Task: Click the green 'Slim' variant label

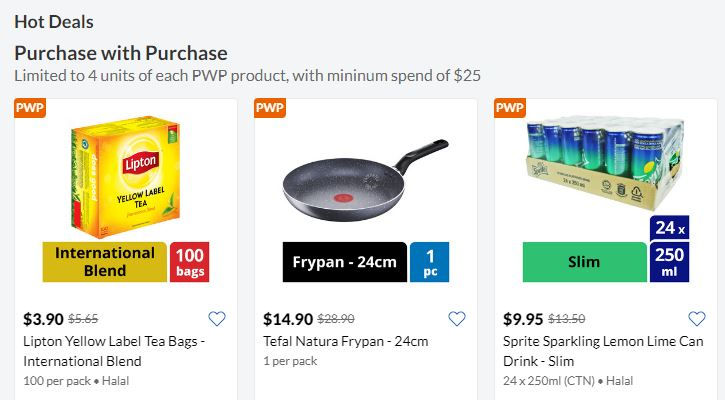Action: tap(584, 262)
